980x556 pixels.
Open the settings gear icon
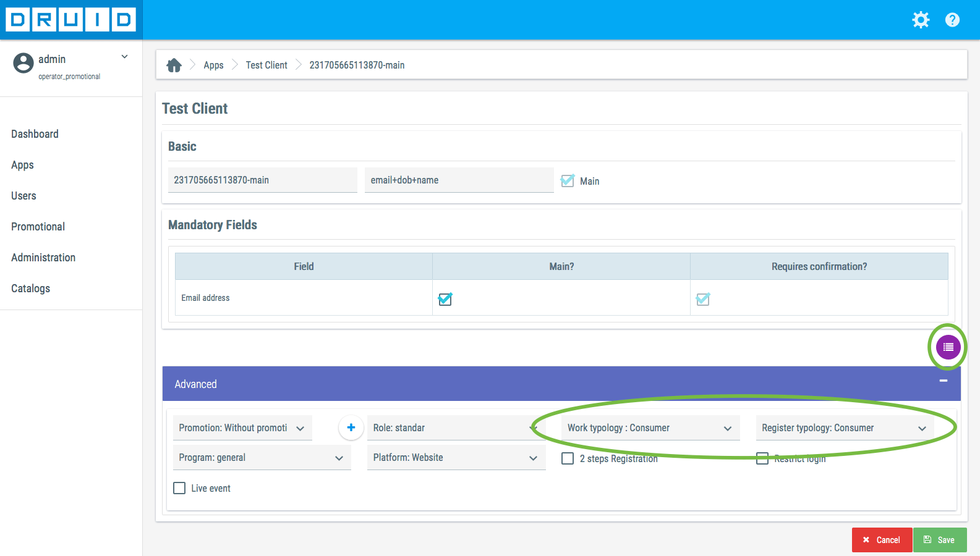click(x=921, y=20)
